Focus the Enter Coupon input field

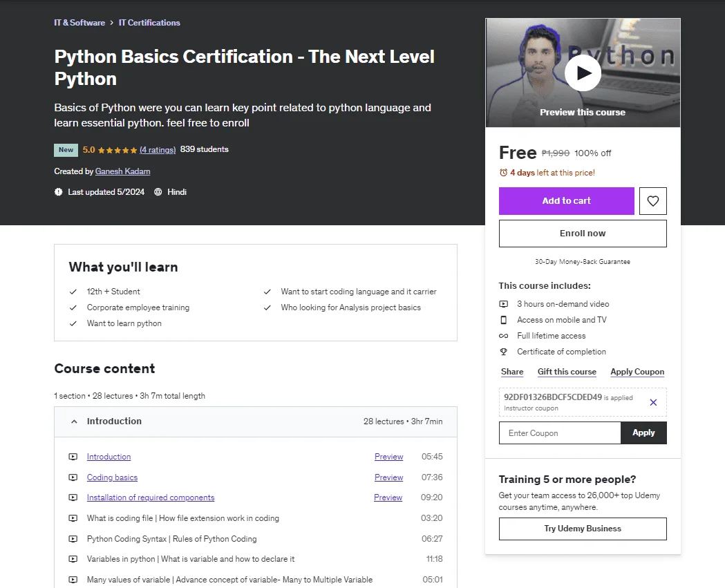click(560, 433)
